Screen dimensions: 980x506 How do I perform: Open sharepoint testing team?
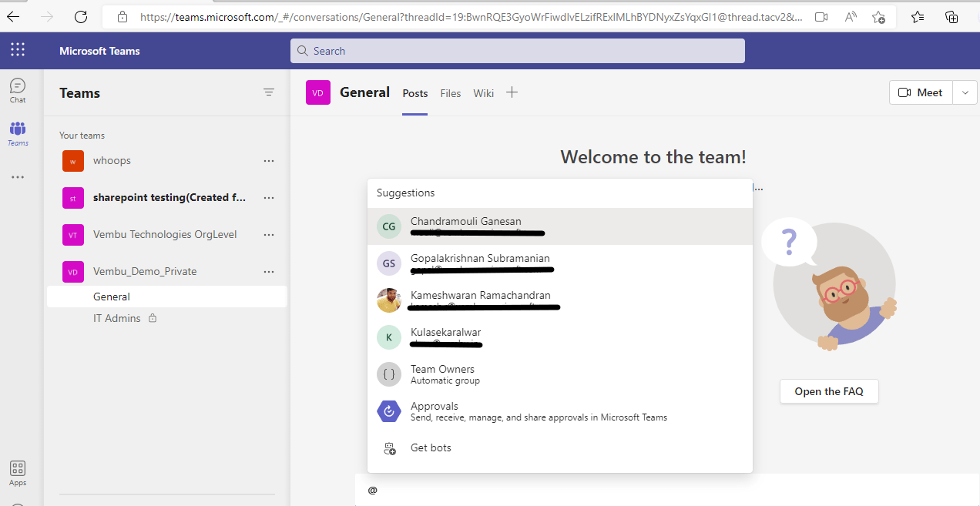[x=169, y=198]
